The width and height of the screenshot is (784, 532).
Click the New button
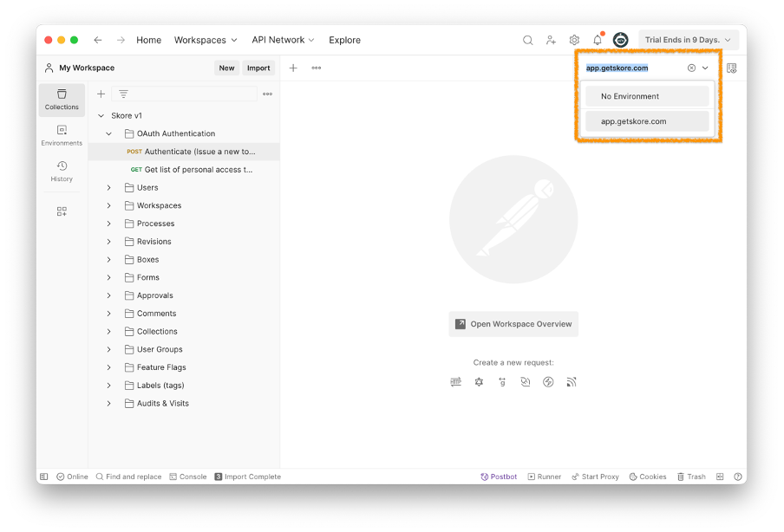[226, 68]
